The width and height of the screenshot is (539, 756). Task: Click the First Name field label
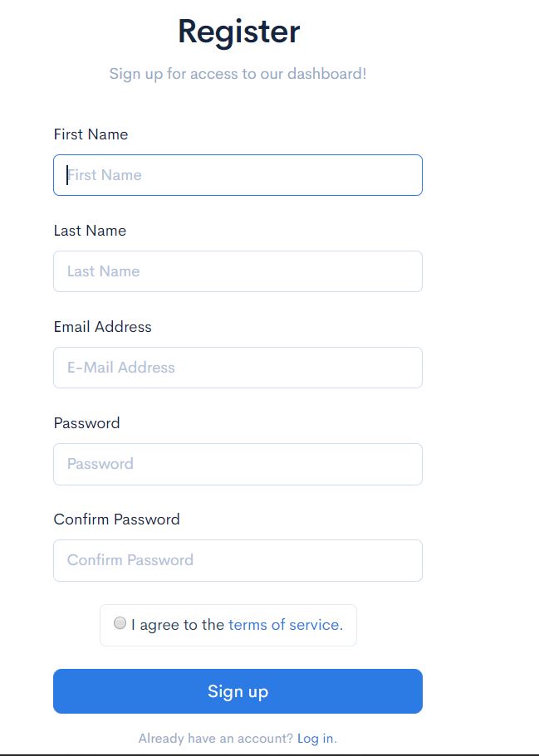[x=91, y=134]
